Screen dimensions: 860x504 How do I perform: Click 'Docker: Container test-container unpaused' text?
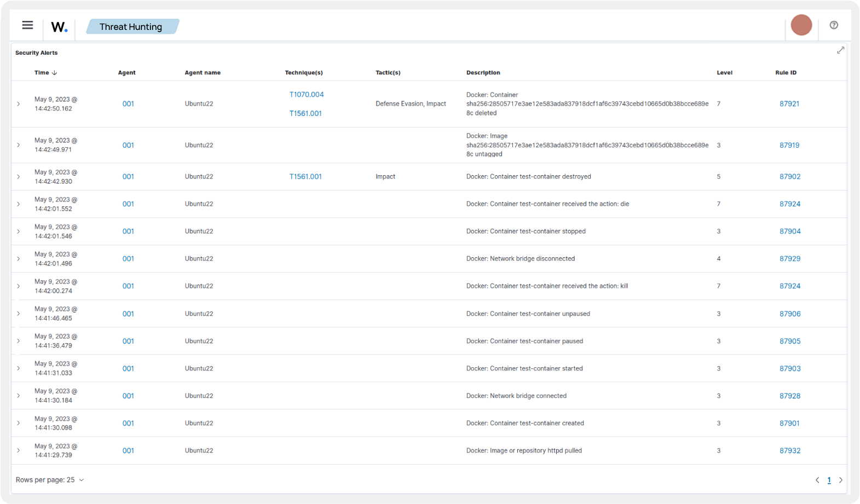(528, 314)
